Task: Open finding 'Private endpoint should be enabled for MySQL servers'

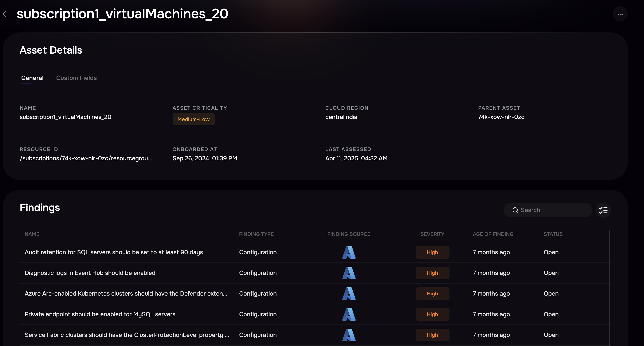Action: pyautogui.click(x=100, y=314)
